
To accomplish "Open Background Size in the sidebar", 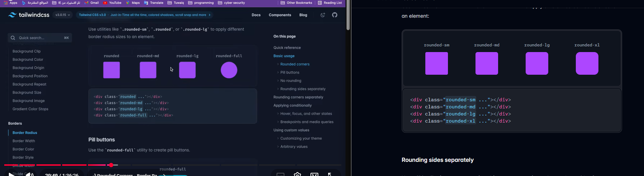I will (27, 92).
